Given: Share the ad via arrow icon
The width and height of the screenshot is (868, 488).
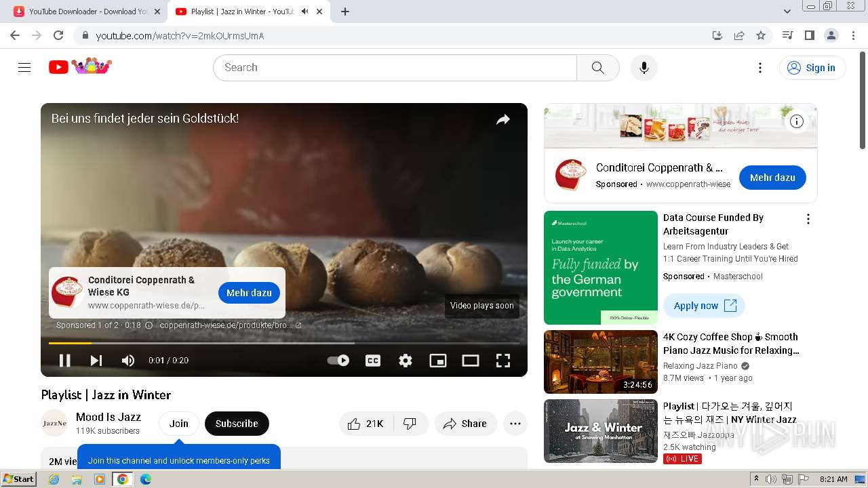Looking at the screenshot, I should point(502,120).
